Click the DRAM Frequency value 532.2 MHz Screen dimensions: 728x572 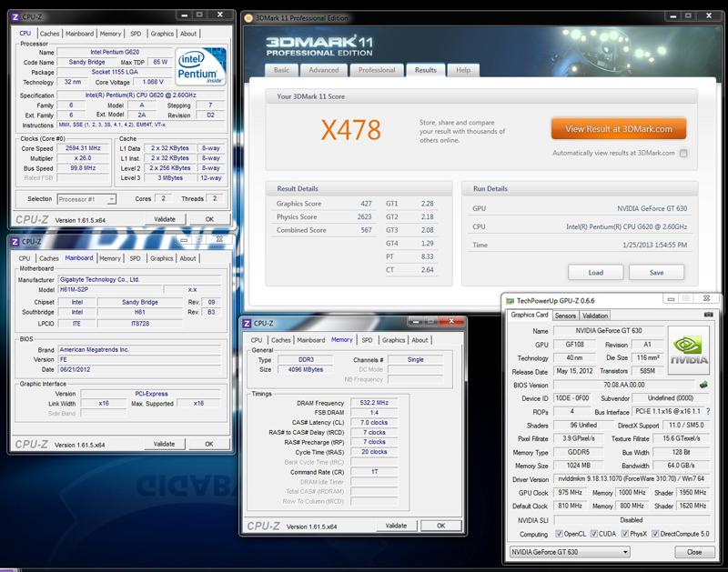[374, 403]
